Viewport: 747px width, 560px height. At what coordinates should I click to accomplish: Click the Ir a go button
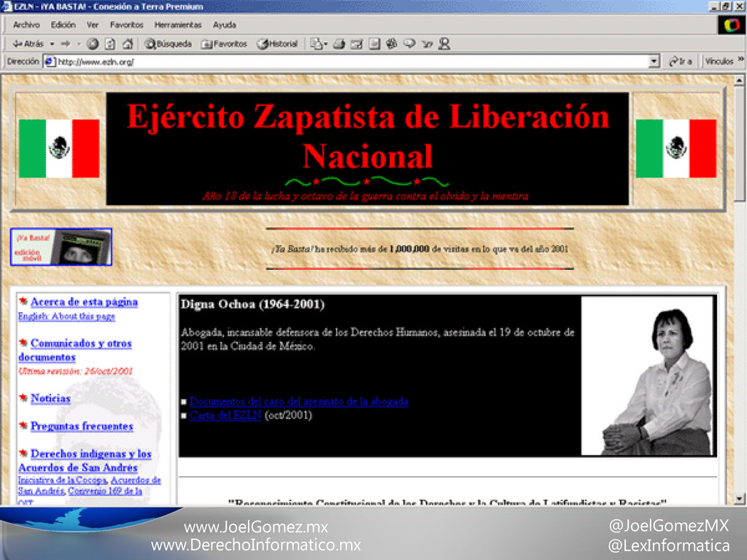[681, 61]
